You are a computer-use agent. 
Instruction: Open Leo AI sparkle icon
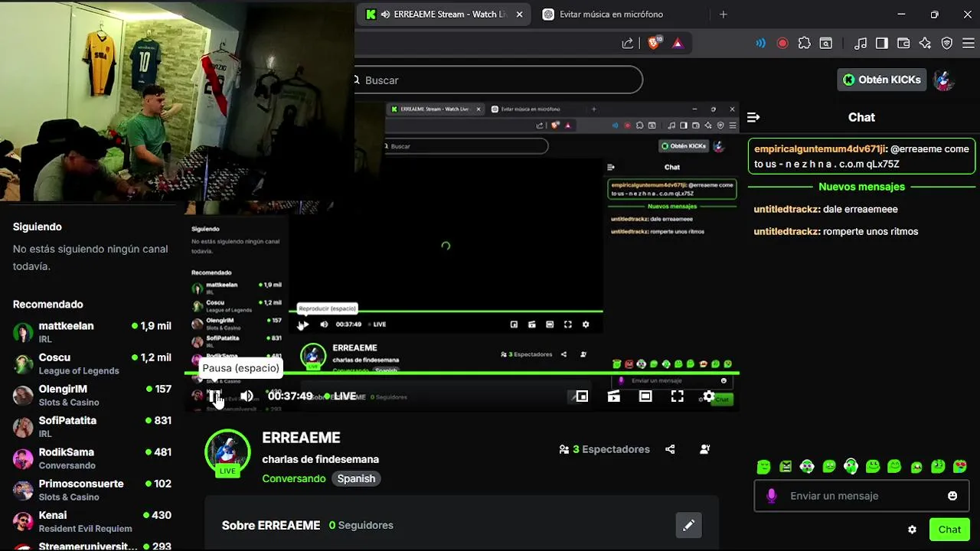coord(925,44)
